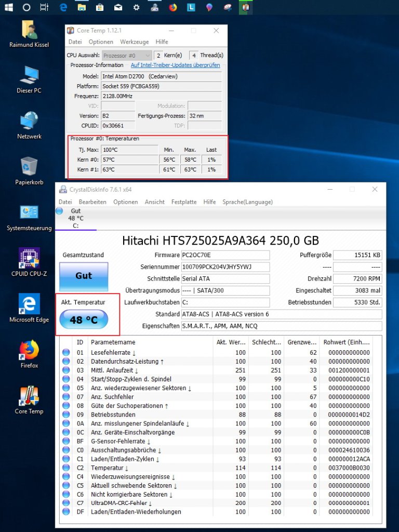Open CrystalDiskInfo Hilfe menu
The width and height of the screenshot is (399, 532).
[209, 202]
